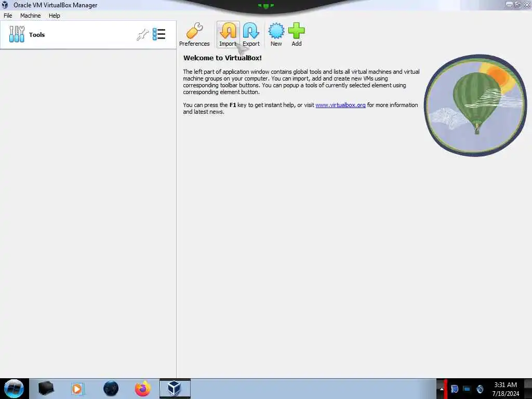Click the Action Center flag tray icon

pos(454,389)
